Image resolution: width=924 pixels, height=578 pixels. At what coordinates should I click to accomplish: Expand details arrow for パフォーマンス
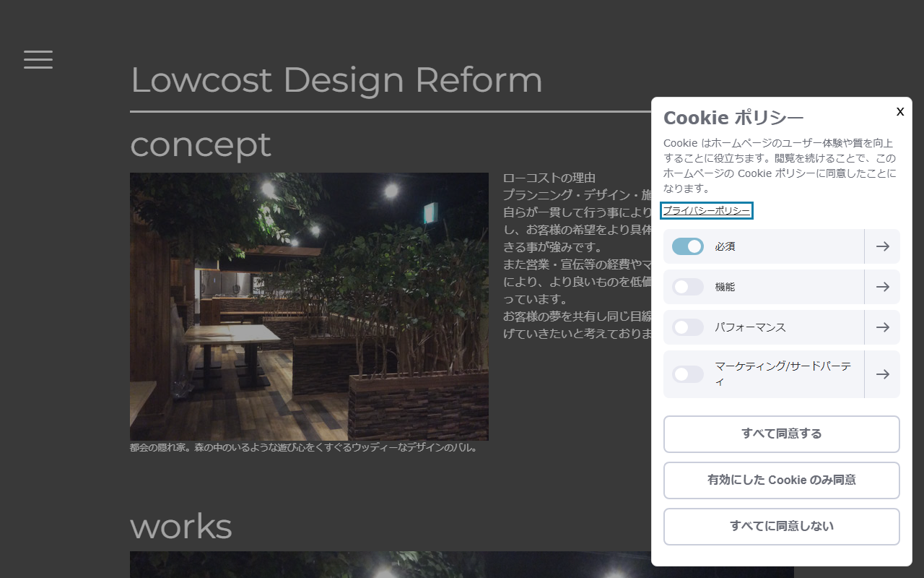[882, 327]
